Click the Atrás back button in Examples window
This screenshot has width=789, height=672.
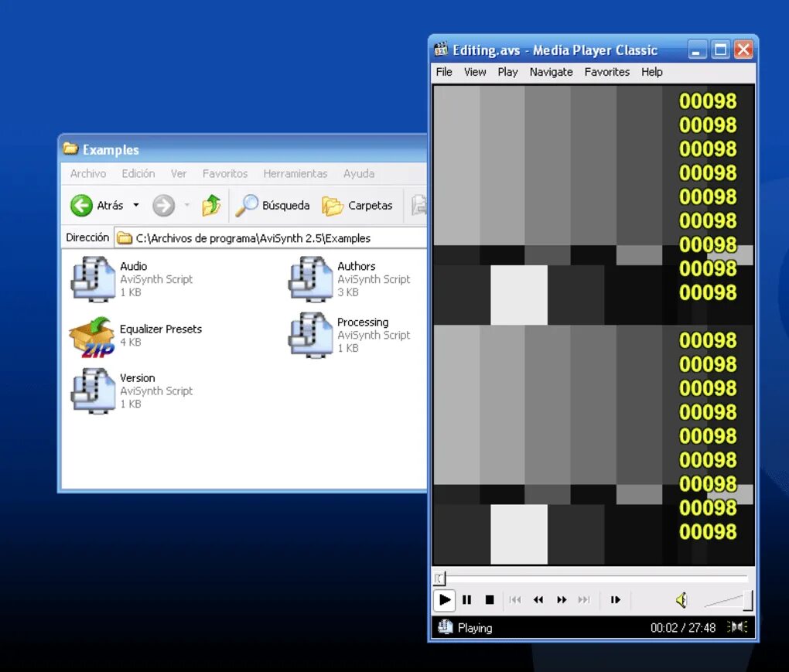(97, 205)
